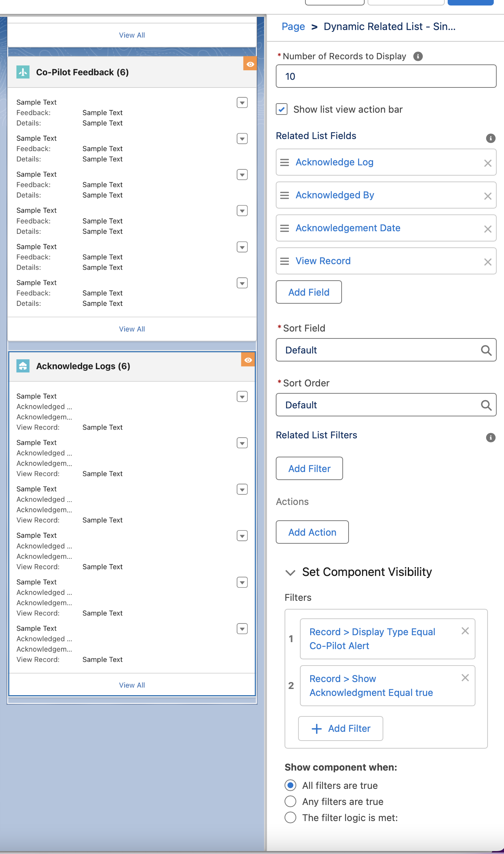
Task: Click Add Field button
Action: [309, 292]
